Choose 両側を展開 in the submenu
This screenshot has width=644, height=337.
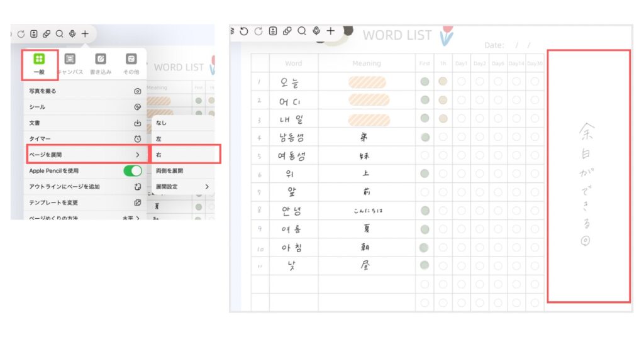click(183, 171)
